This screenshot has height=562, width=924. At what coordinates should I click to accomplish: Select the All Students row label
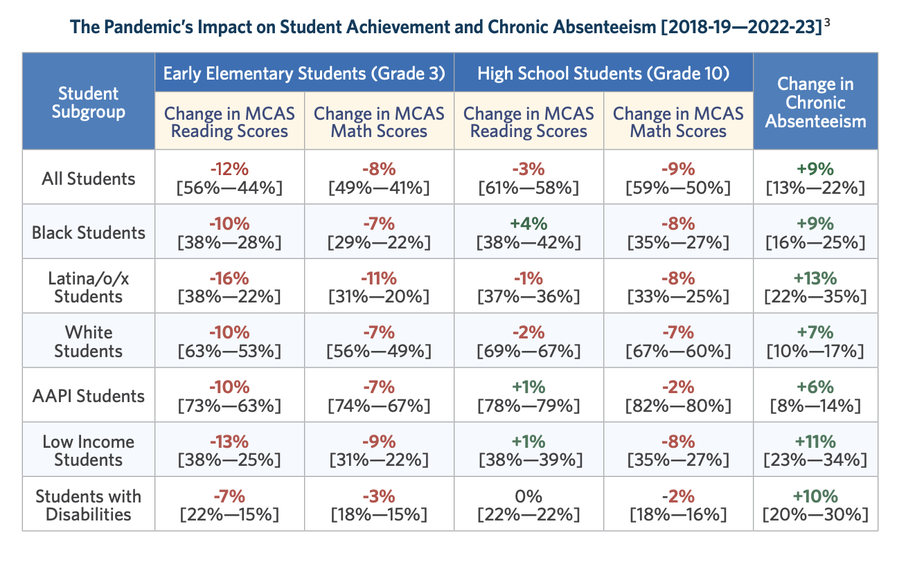(89, 179)
